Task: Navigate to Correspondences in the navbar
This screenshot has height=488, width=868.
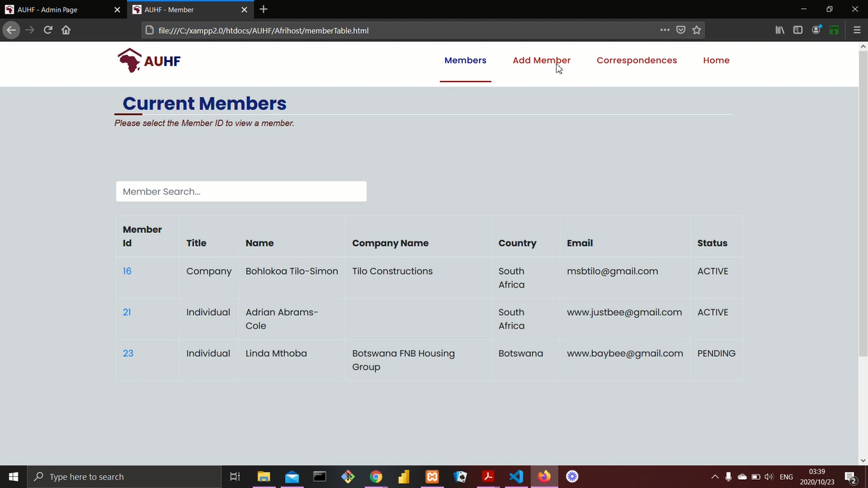Action: coord(637,60)
